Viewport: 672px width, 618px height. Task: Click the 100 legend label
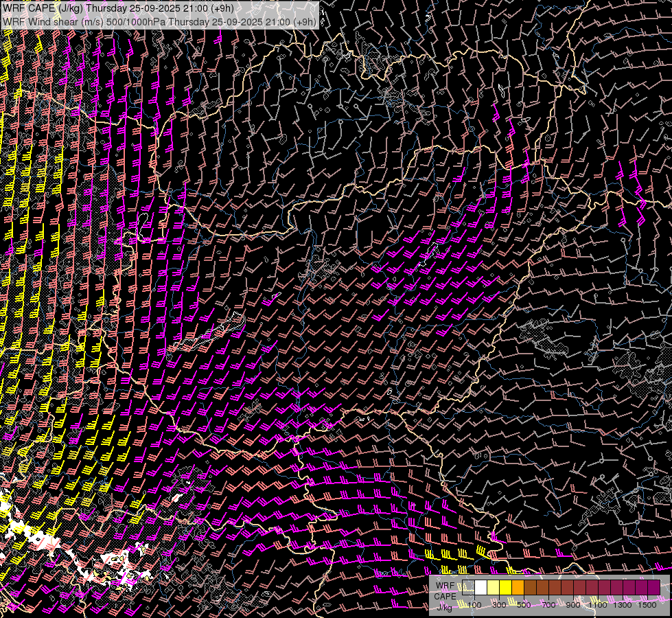[474, 605]
